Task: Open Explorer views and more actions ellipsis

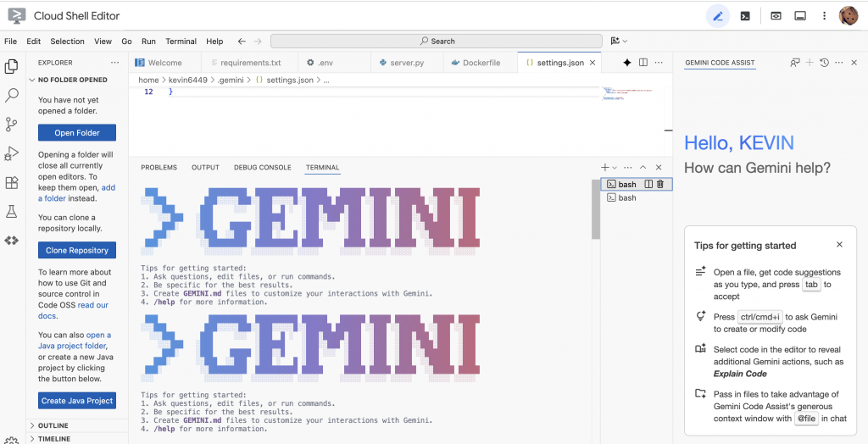Action: tap(114, 63)
